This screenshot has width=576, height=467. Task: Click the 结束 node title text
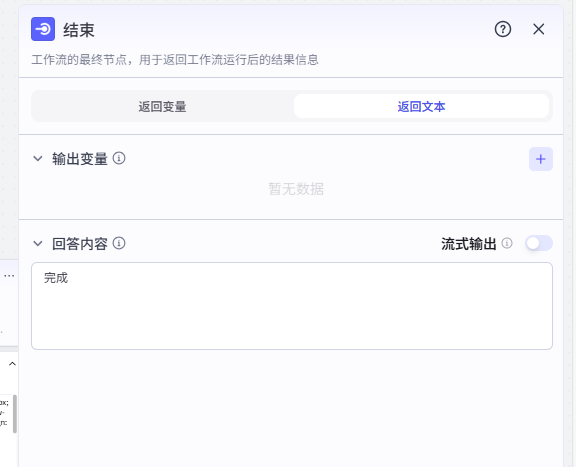click(x=79, y=30)
